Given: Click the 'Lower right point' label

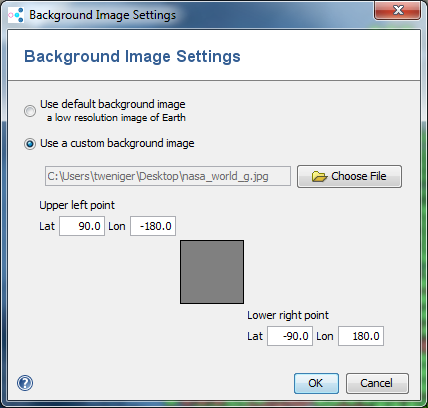Looking at the screenshot, I should pyautogui.click(x=288, y=315).
